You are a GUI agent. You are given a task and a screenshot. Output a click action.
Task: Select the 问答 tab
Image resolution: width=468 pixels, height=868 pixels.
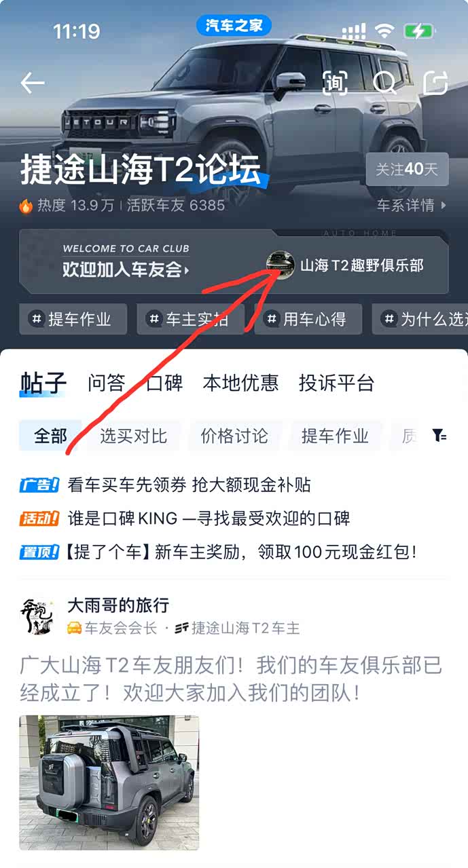107,383
